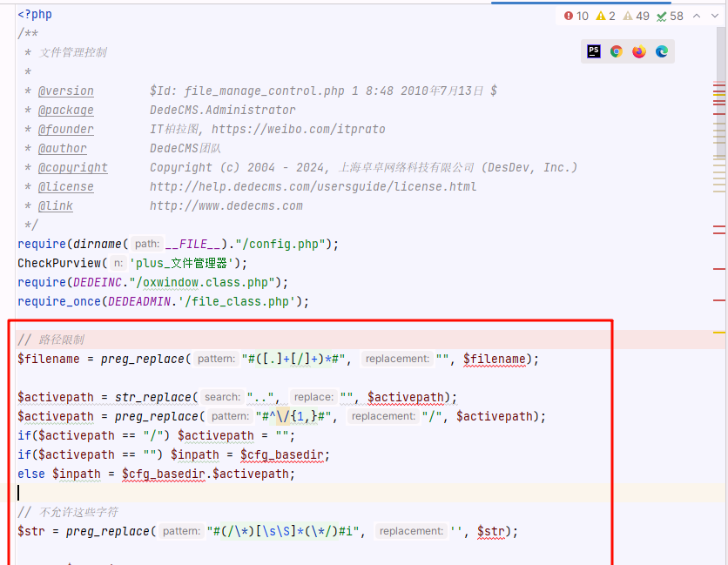Click the 2 warnings indicator
The width and height of the screenshot is (728, 565).
pyautogui.click(x=606, y=17)
